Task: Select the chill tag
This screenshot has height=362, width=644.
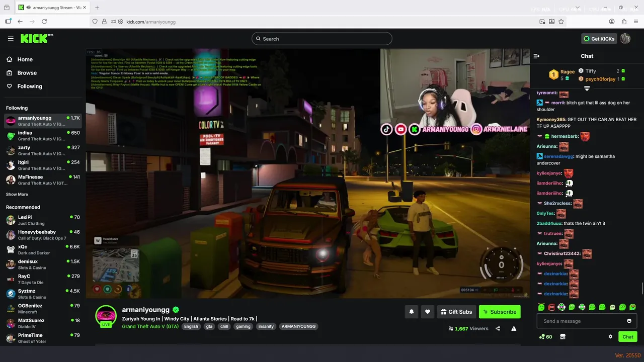Action: pyautogui.click(x=224, y=326)
